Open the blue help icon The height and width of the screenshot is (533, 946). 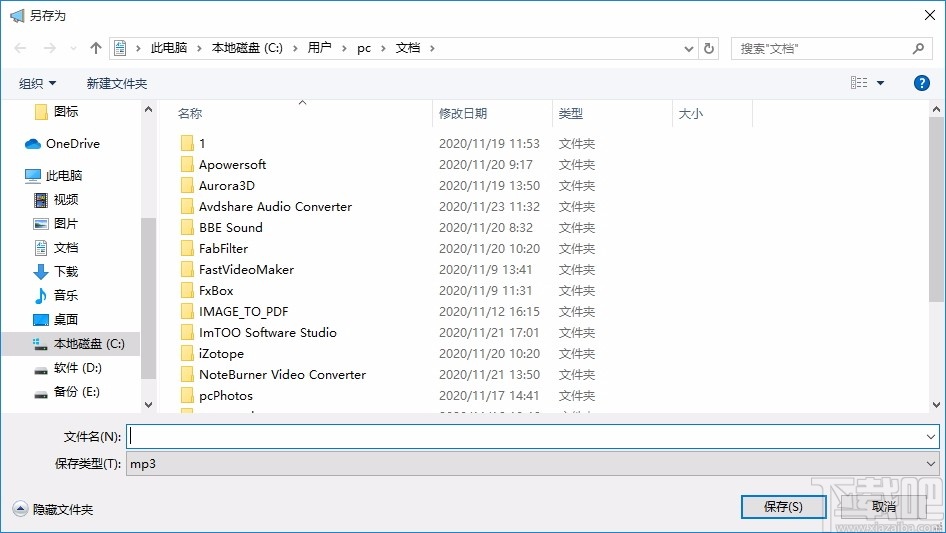921,83
